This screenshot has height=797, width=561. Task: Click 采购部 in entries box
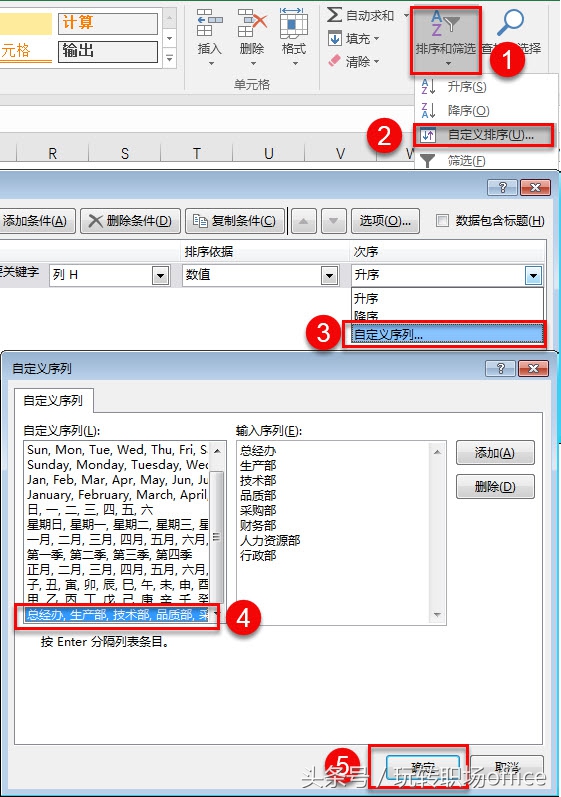pyautogui.click(x=258, y=510)
